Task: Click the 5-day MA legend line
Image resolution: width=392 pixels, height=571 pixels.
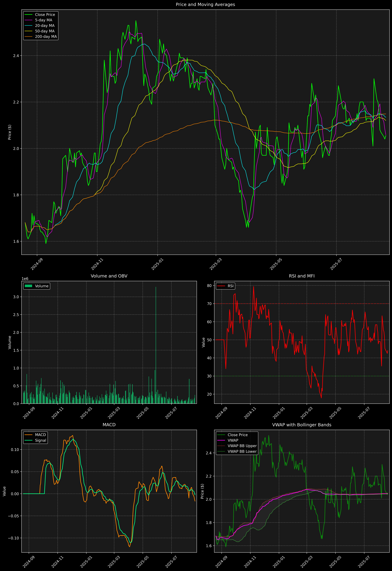Action: 29,20
